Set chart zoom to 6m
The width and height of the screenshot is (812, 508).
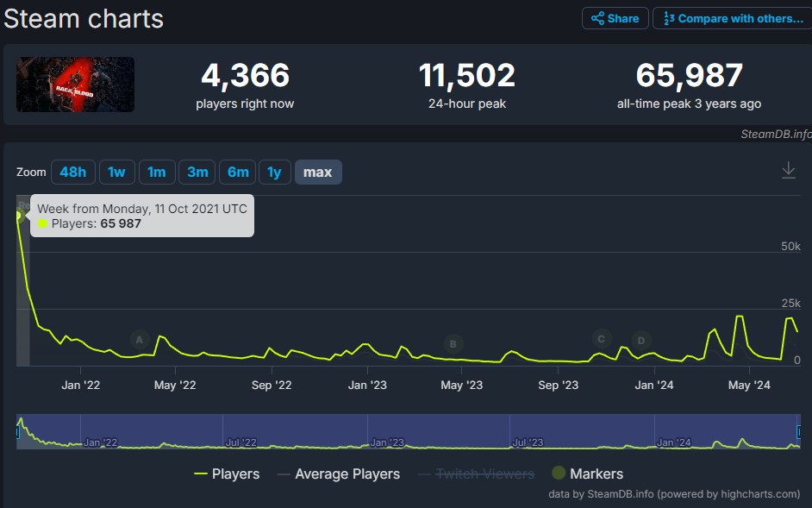click(238, 172)
